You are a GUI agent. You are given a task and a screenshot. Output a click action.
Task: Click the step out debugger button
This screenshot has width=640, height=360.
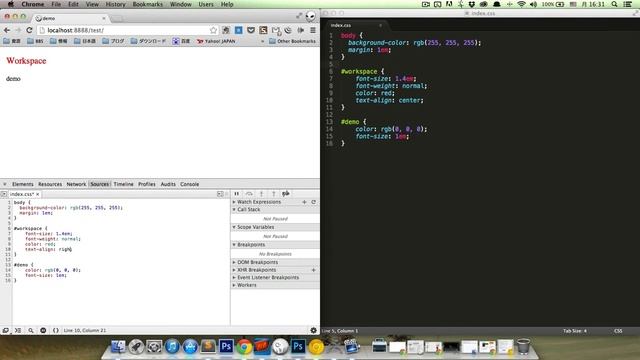tap(273, 194)
